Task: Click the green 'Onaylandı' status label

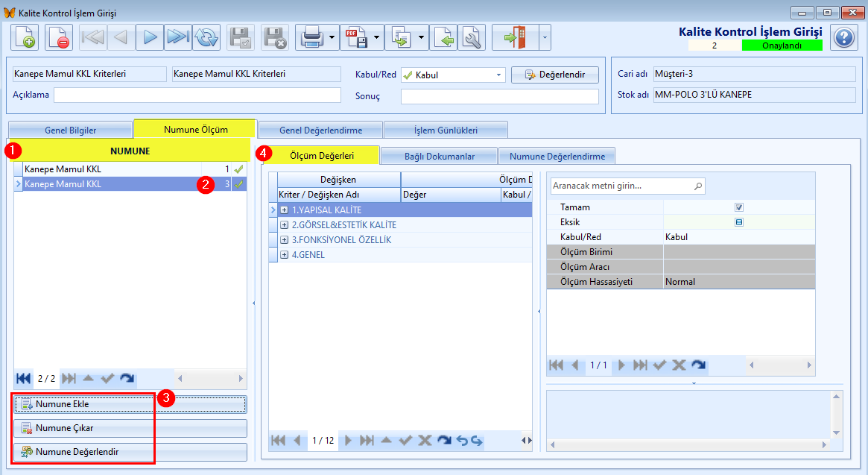Action: pyautogui.click(x=782, y=45)
